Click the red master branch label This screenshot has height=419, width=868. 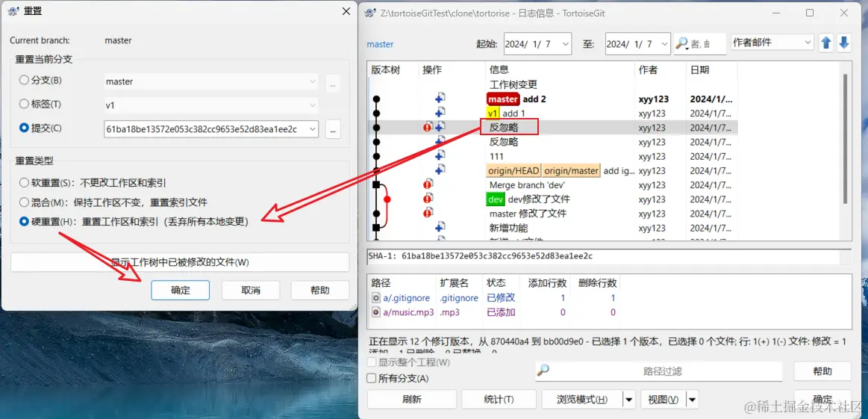[503, 99]
